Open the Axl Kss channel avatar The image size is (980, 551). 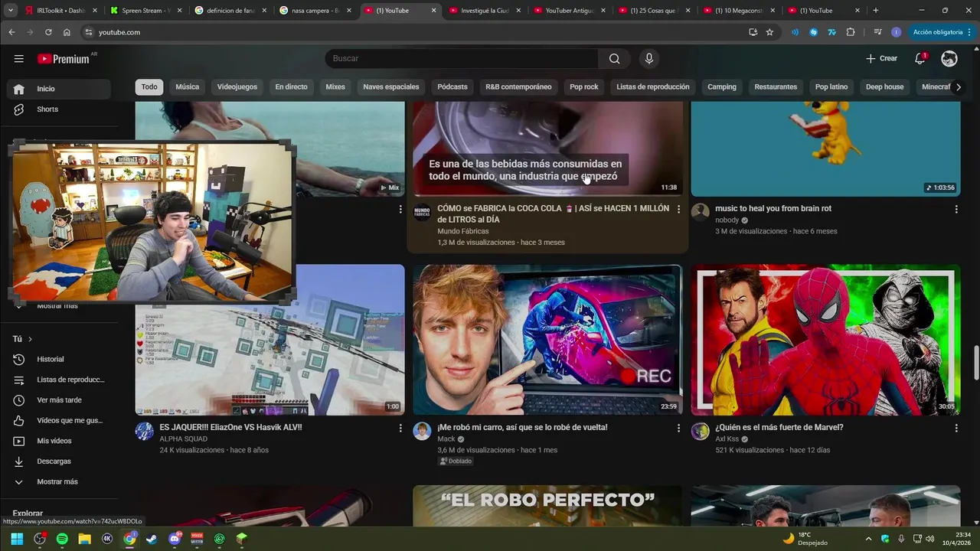click(700, 431)
